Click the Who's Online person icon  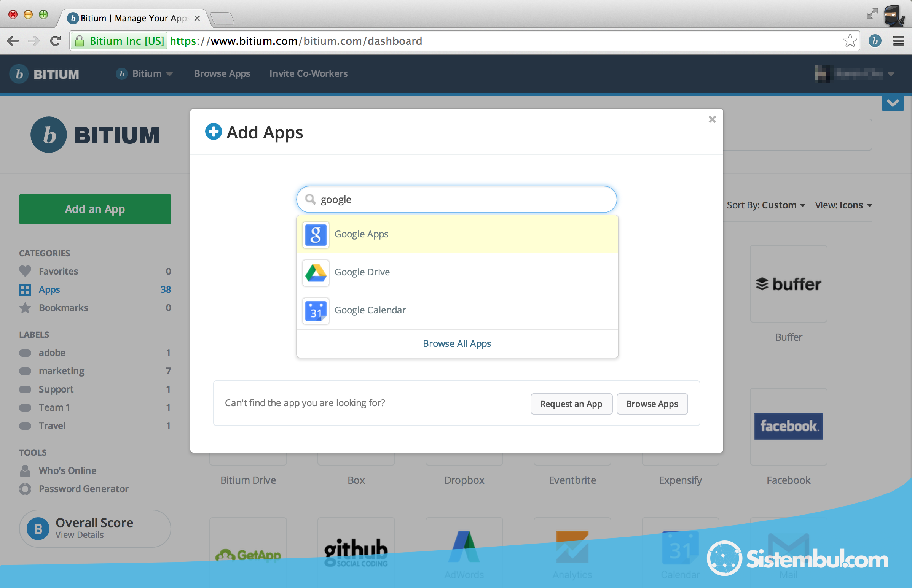25,471
